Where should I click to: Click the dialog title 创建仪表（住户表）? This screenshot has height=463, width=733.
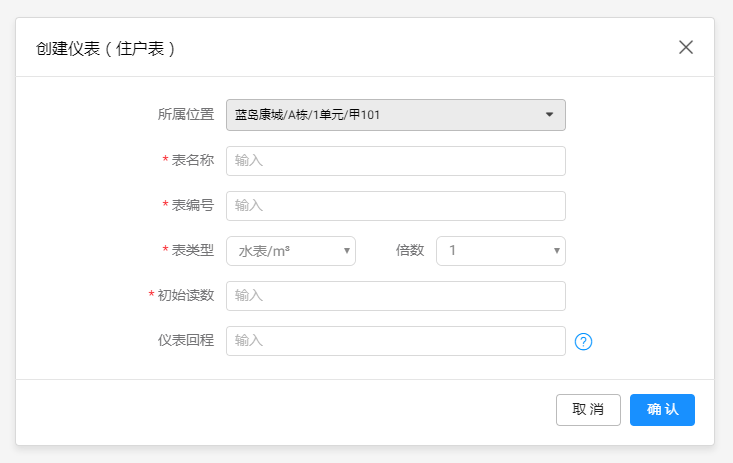pos(107,48)
